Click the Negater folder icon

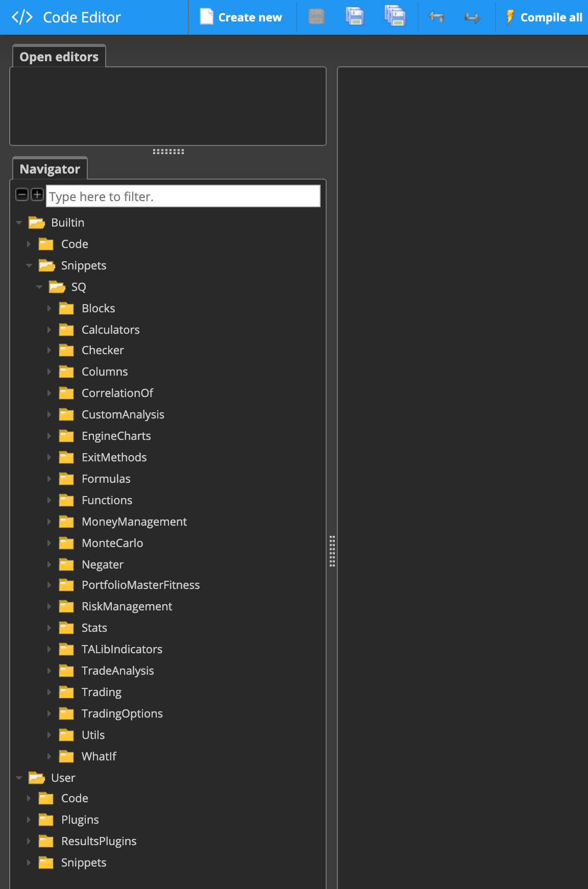(66, 564)
